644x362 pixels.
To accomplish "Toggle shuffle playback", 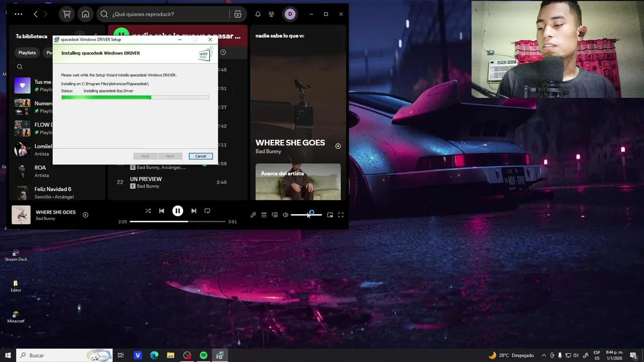I will (148, 211).
